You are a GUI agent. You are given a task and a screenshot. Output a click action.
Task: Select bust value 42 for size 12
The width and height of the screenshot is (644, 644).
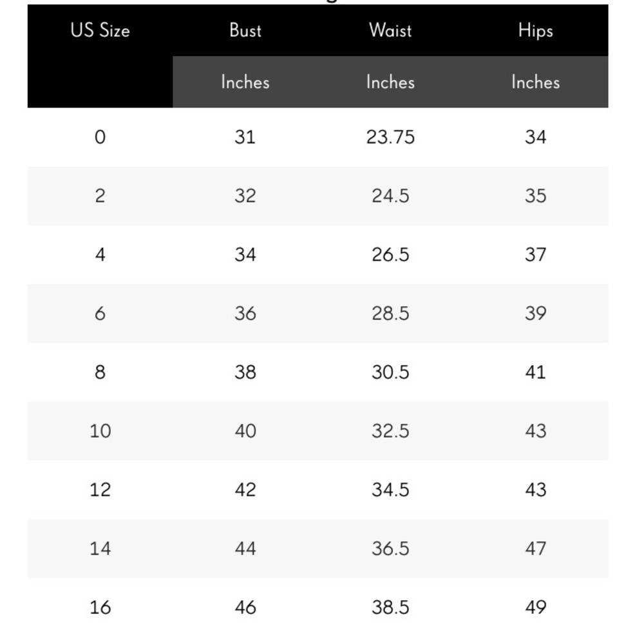[245, 490]
